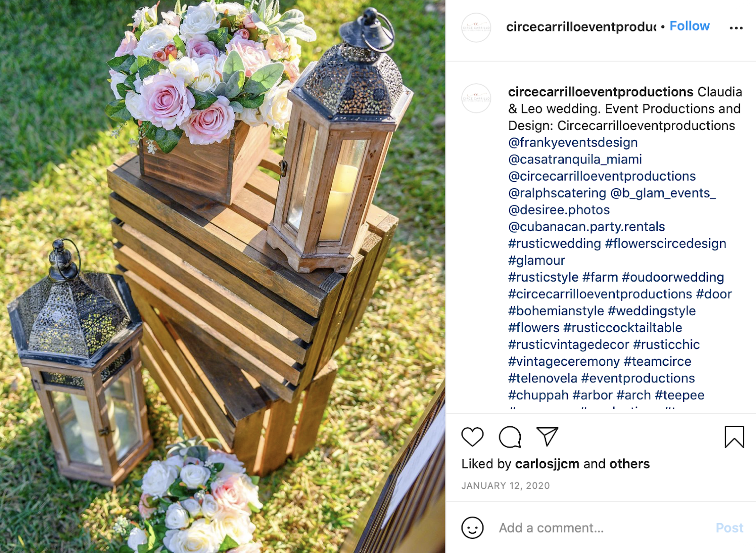Viewport: 756px width, 553px height.
Task: Open the #rusticwedding hashtag
Action: pyautogui.click(x=555, y=243)
